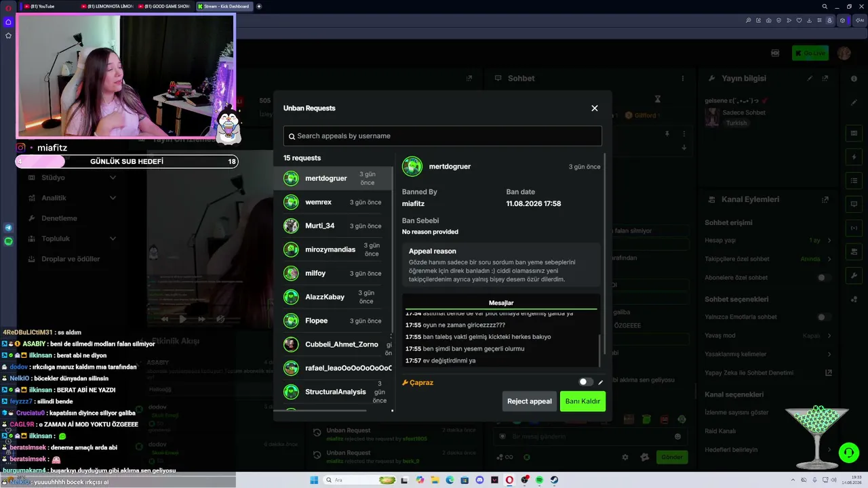
Task: Expand Analitik sidebar menu
Action: 73,198
